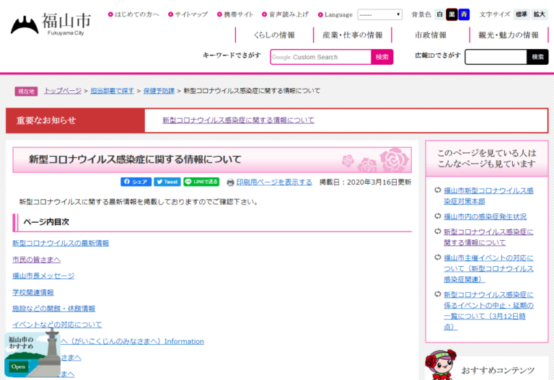Select blue background color option
Screen dimensions: 554x380
point(464,14)
